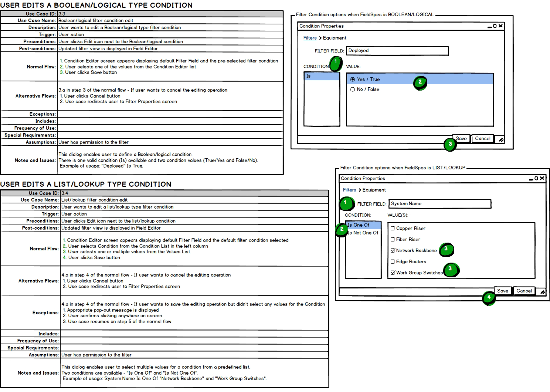The width and height of the screenshot is (550, 392).
Task: Open Filters link above the System.Name field
Action: 349,190
